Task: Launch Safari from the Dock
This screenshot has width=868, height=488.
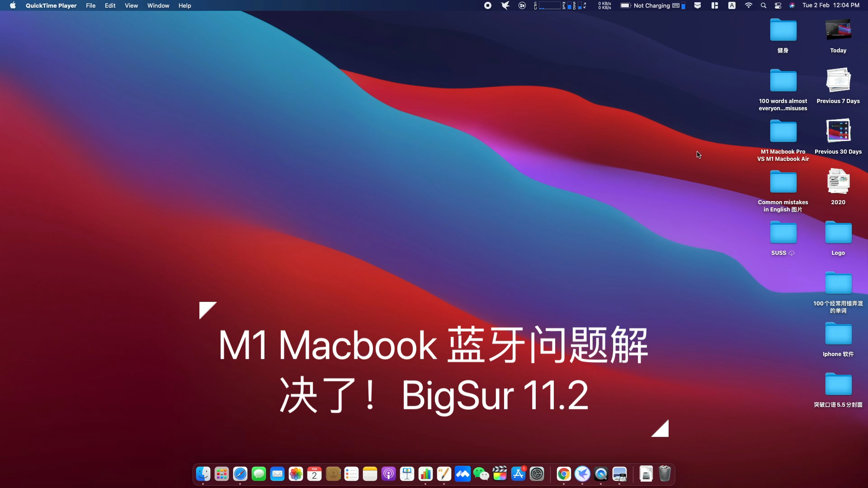Action: tap(240, 474)
